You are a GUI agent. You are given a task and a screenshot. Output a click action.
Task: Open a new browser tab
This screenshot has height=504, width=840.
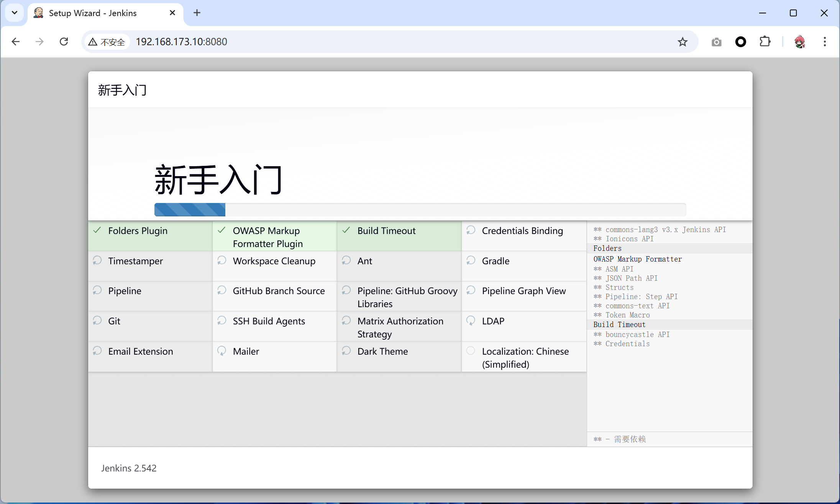[197, 13]
